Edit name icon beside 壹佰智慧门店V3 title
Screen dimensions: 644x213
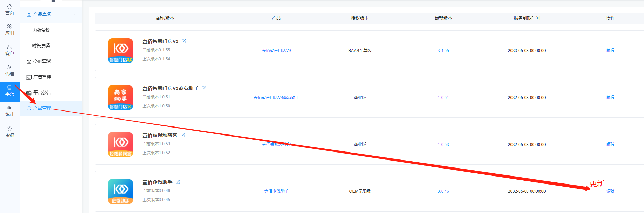(x=184, y=41)
